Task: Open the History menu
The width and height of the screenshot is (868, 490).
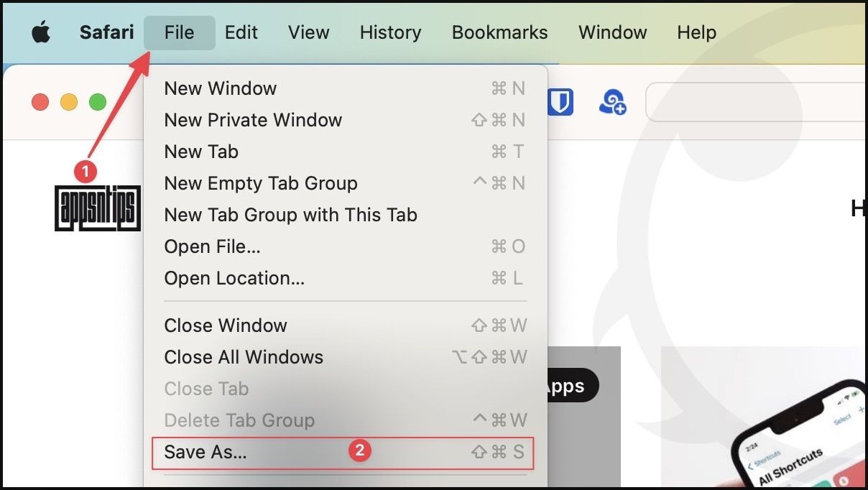Action: [390, 32]
